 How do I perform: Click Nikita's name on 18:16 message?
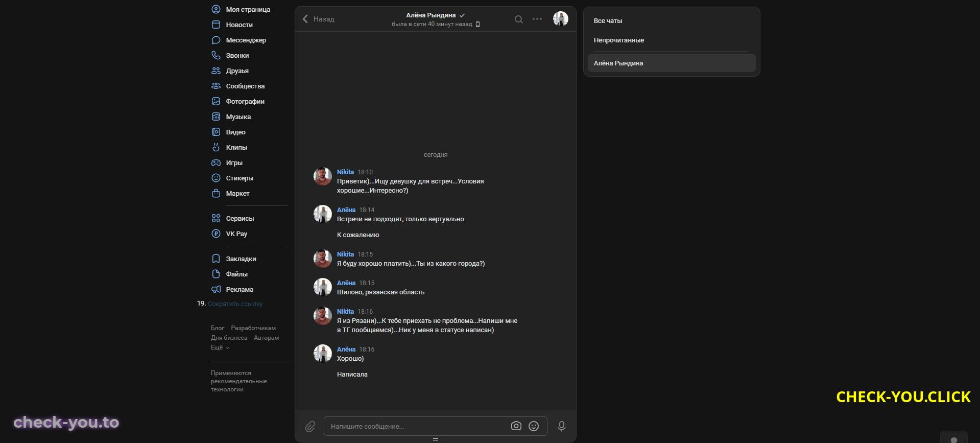coord(345,312)
